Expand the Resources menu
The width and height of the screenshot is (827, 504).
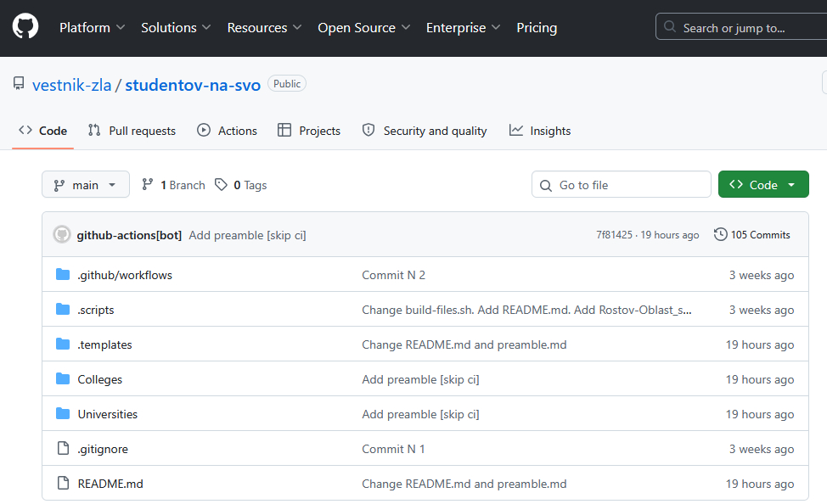tap(264, 27)
